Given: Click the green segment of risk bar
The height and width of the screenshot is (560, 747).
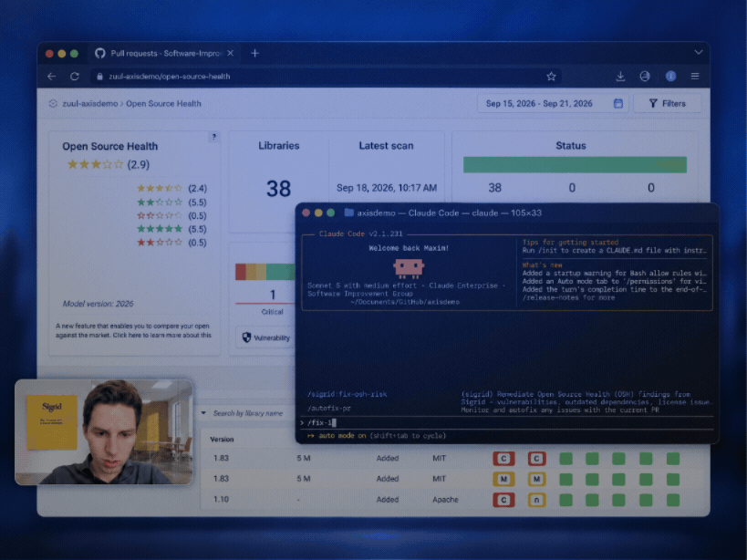Looking at the screenshot, I should click(x=281, y=272).
